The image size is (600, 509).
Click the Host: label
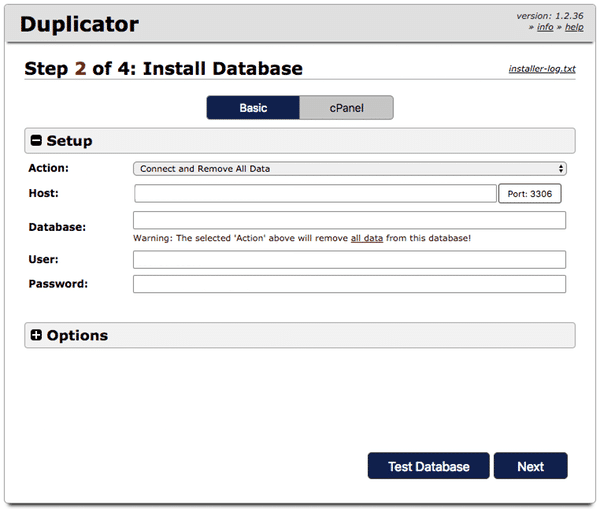click(x=44, y=193)
